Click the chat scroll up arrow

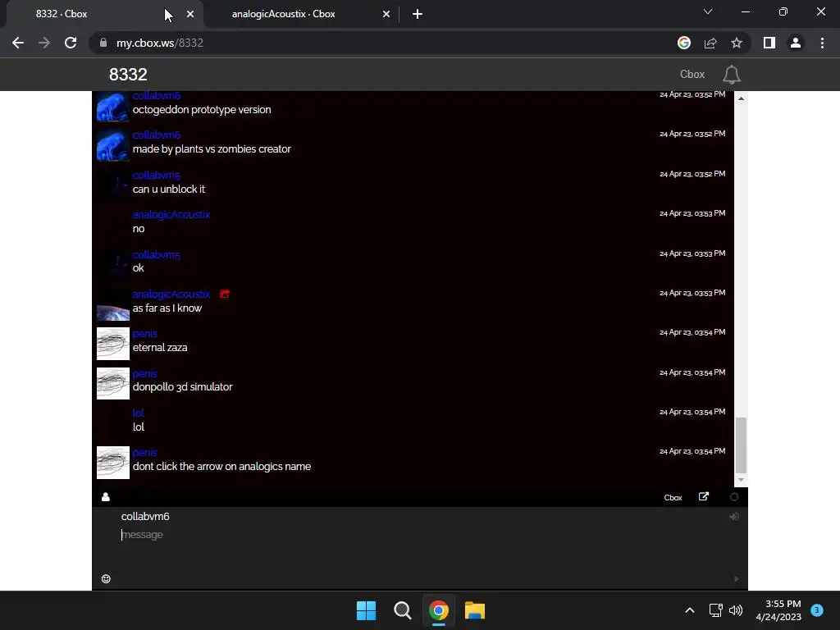tap(741, 98)
